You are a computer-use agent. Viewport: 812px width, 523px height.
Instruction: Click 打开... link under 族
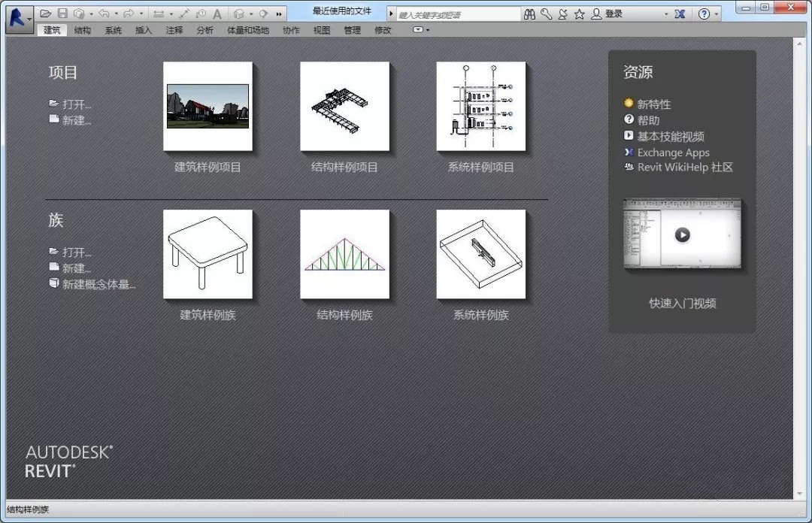[77, 252]
